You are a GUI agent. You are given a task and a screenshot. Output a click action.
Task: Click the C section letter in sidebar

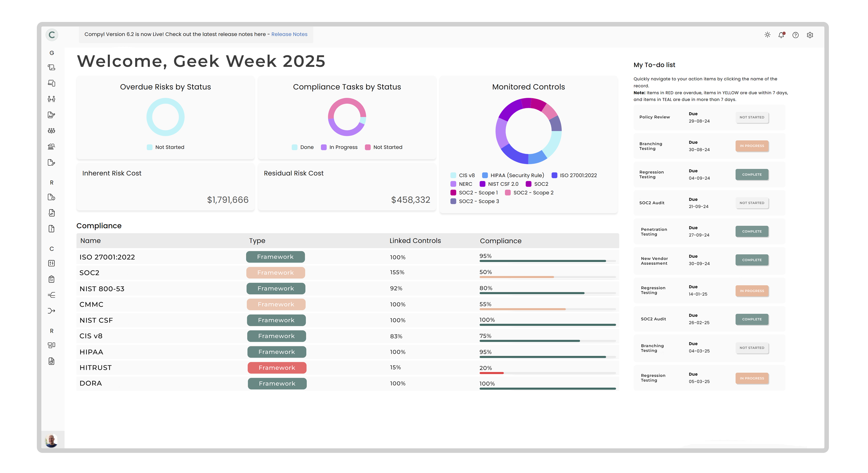[52, 249]
